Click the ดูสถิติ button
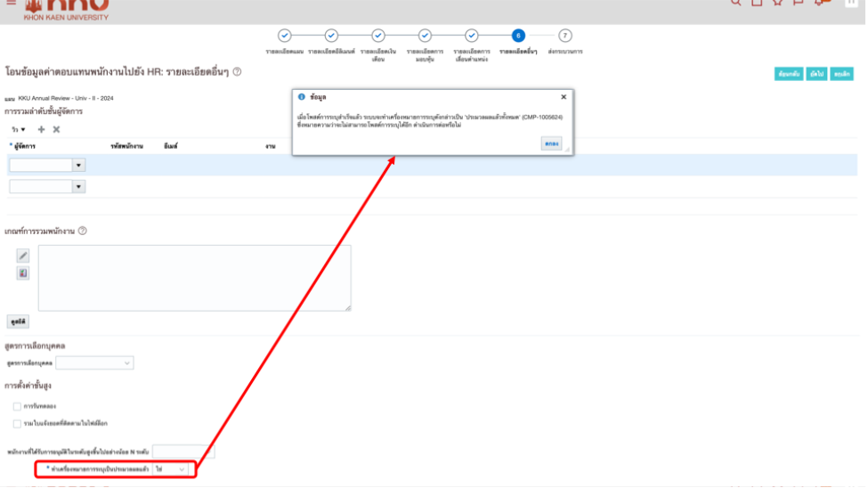 click(x=18, y=321)
